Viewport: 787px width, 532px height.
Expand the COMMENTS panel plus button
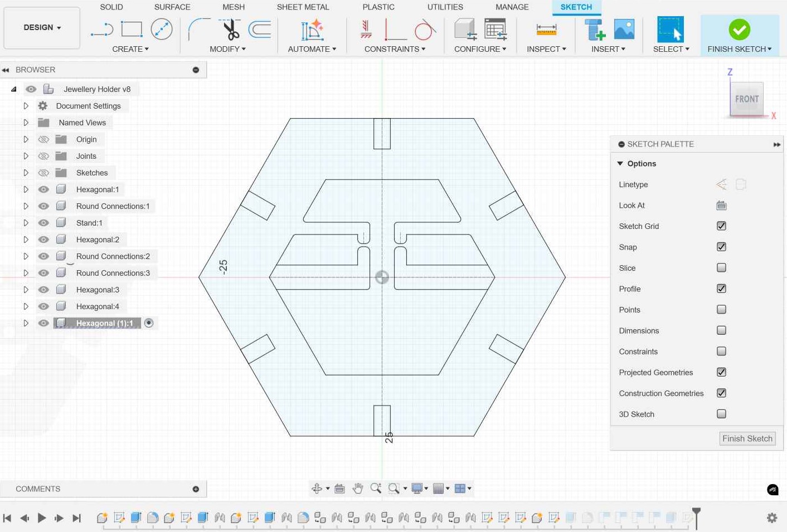pos(196,489)
